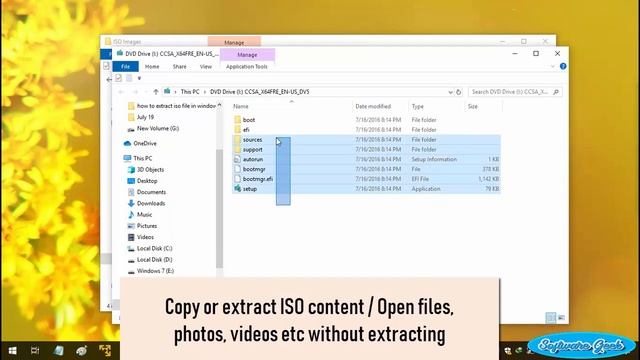Click the setup file's Application type cell
Screen dimensions: 640x360
click(425, 189)
